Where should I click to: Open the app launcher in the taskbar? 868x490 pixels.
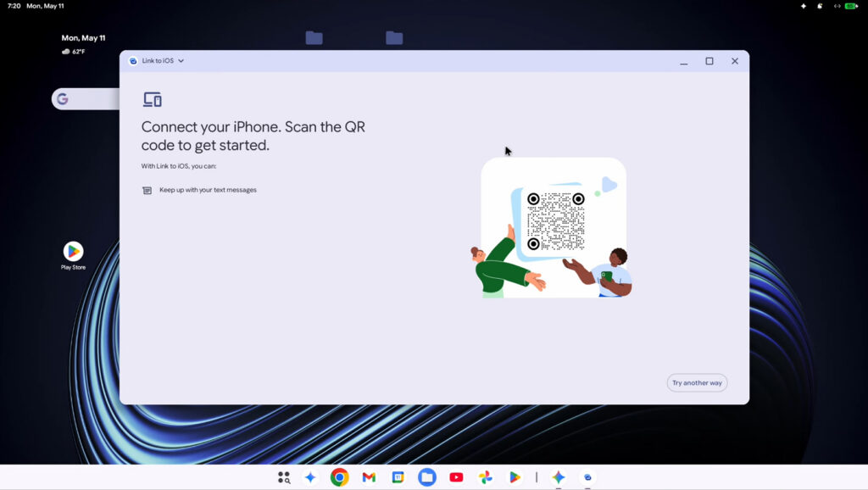pyautogui.click(x=283, y=477)
